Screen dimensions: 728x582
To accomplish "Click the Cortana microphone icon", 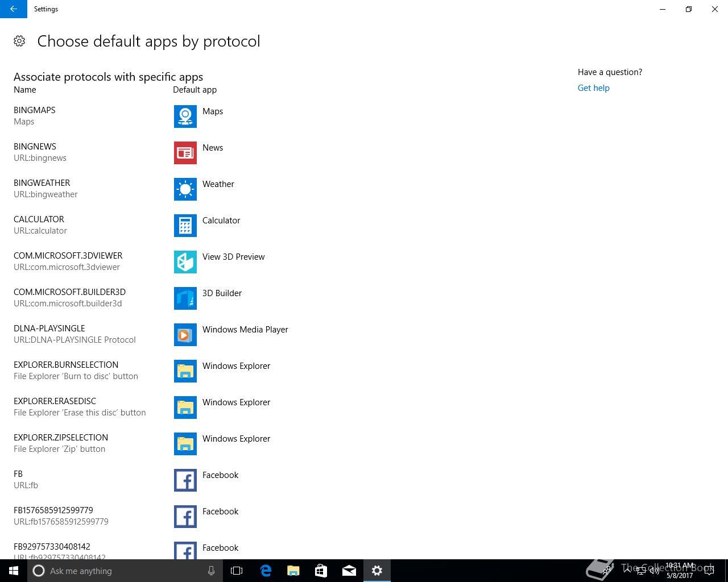I will point(211,571).
